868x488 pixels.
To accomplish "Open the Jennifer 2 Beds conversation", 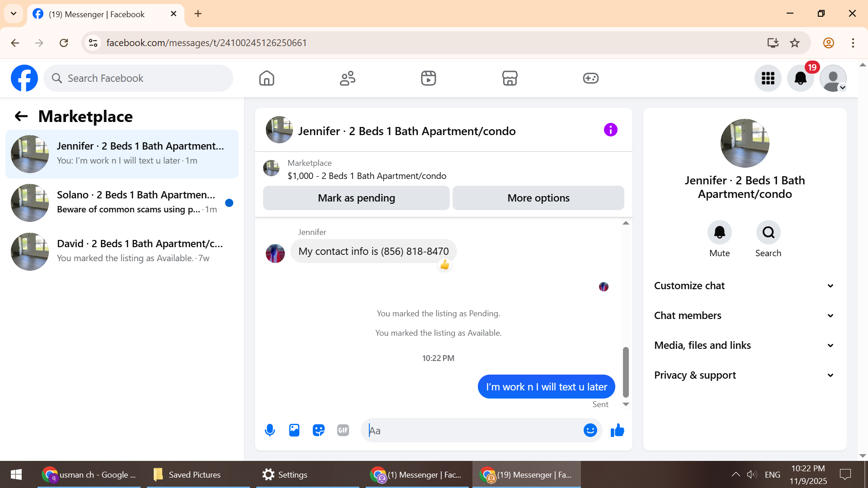I will coord(122,154).
